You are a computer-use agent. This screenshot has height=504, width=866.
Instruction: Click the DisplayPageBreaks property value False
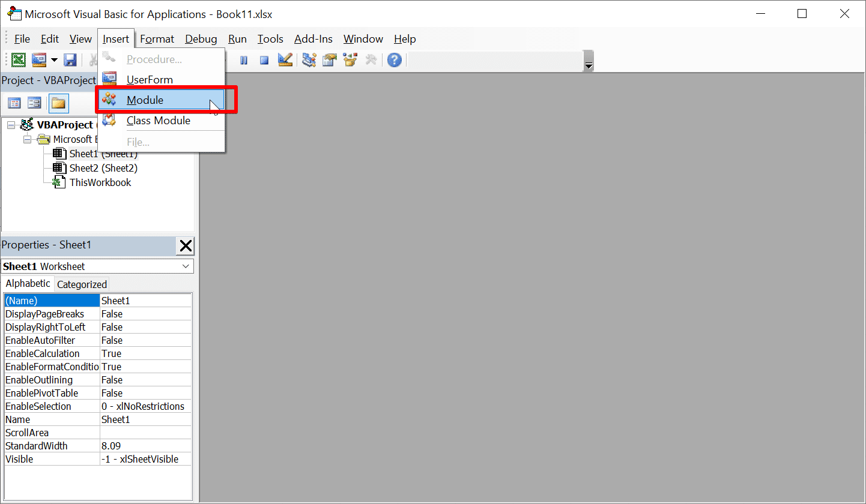146,314
